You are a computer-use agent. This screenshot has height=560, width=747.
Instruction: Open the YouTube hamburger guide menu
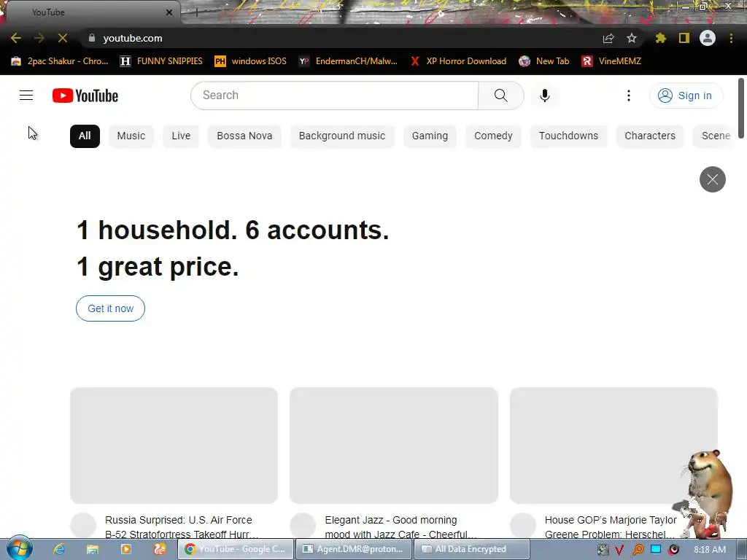(x=26, y=96)
